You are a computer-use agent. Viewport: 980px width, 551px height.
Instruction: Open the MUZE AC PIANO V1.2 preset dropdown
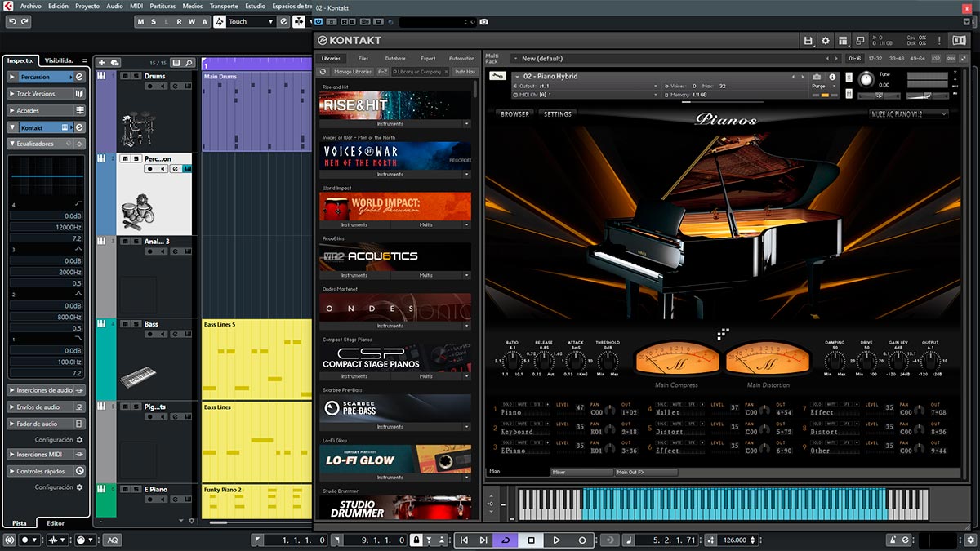click(x=909, y=114)
